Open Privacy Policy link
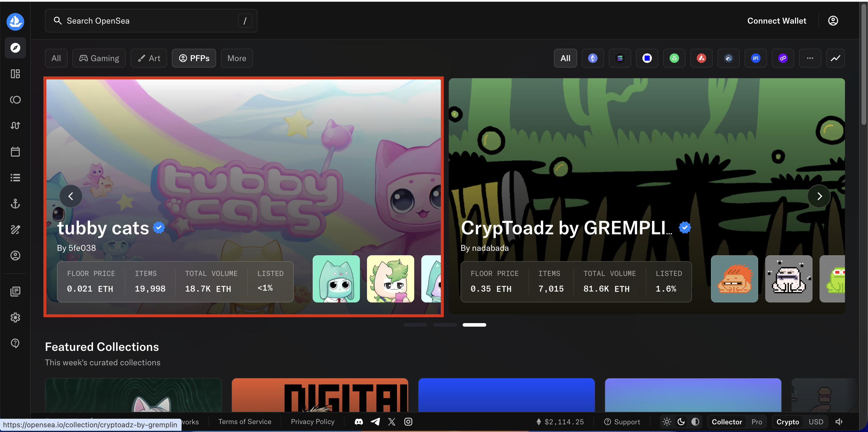Image resolution: width=868 pixels, height=432 pixels. click(313, 422)
